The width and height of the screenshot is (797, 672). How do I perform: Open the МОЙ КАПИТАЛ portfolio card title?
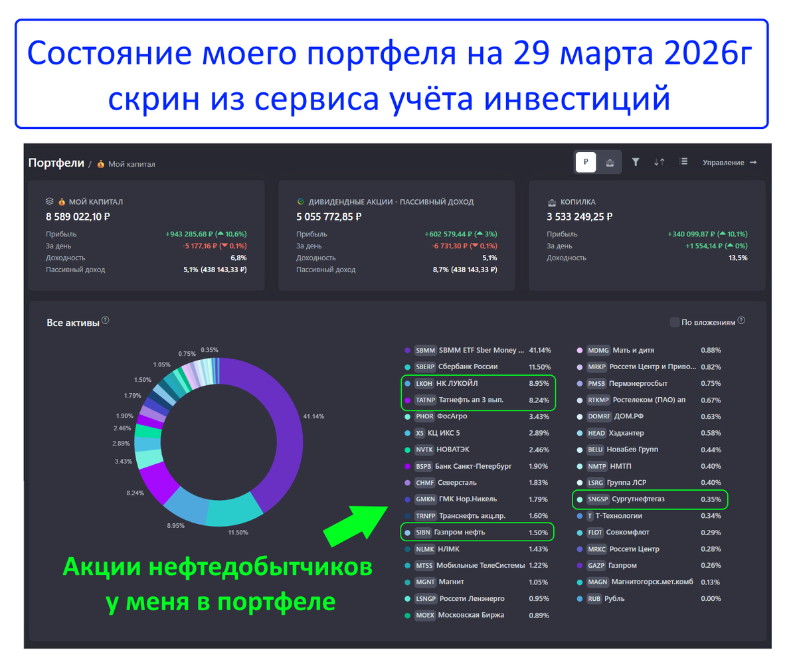tap(96, 202)
